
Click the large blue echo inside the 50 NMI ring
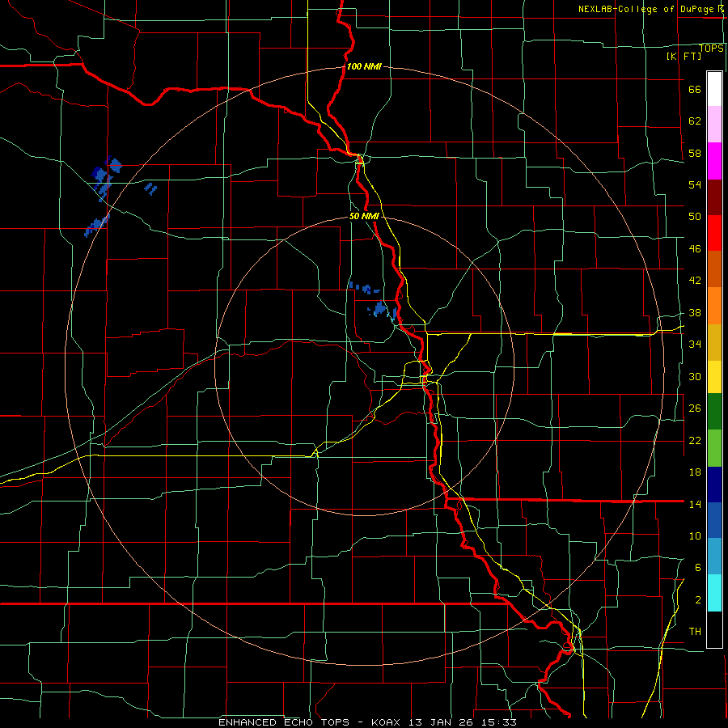pos(380,308)
